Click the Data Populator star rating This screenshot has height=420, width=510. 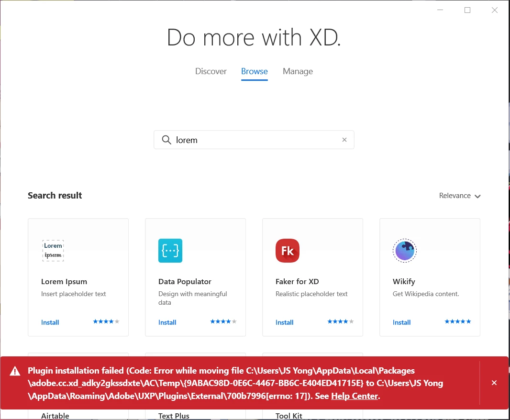[223, 321]
